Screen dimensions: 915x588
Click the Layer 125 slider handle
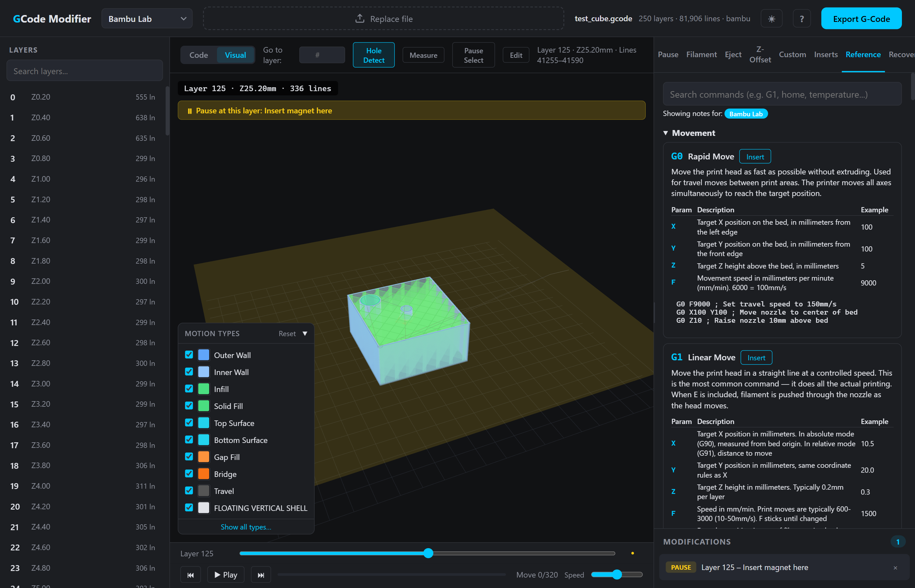click(428, 553)
